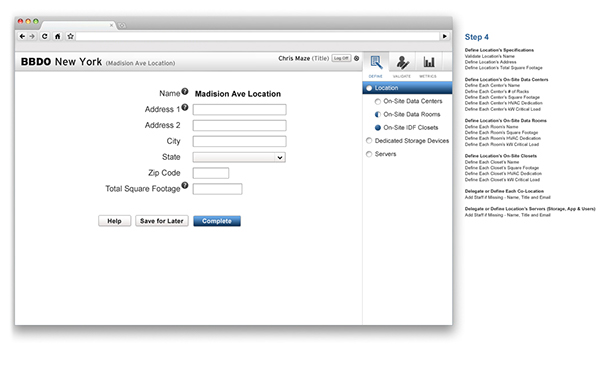The image size is (600, 388).
Task: Click into the City field
Action: coord(240,141)
